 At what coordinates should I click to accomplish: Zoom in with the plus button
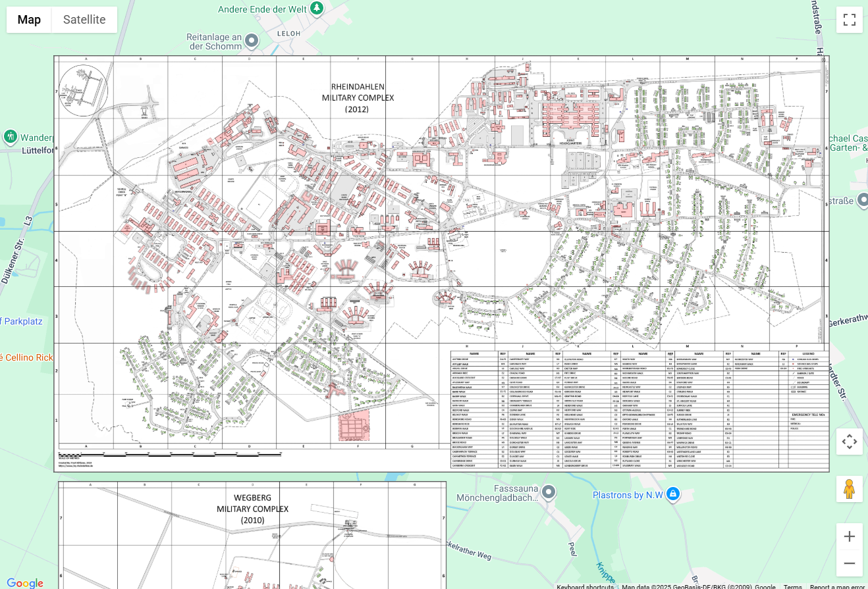849,536
